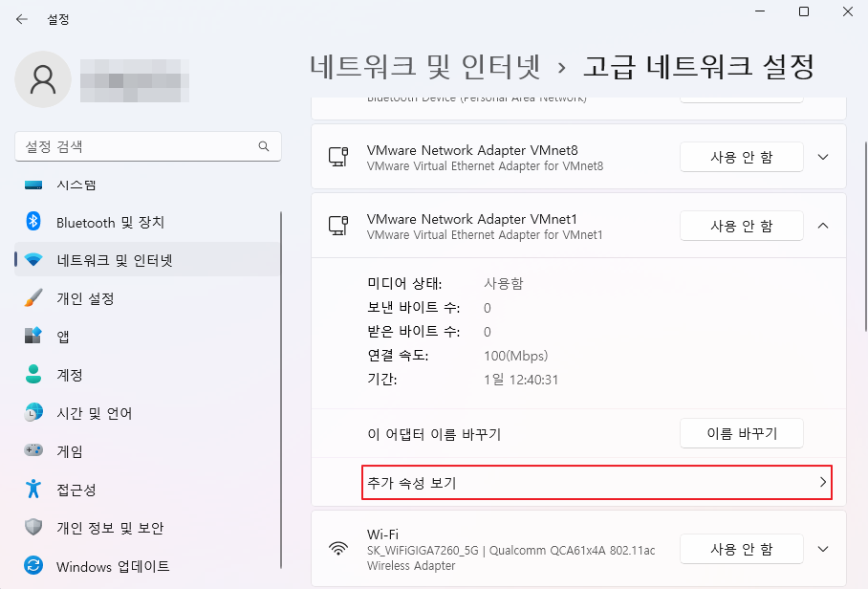Select the Wi-Fi adapter icon

339,549
